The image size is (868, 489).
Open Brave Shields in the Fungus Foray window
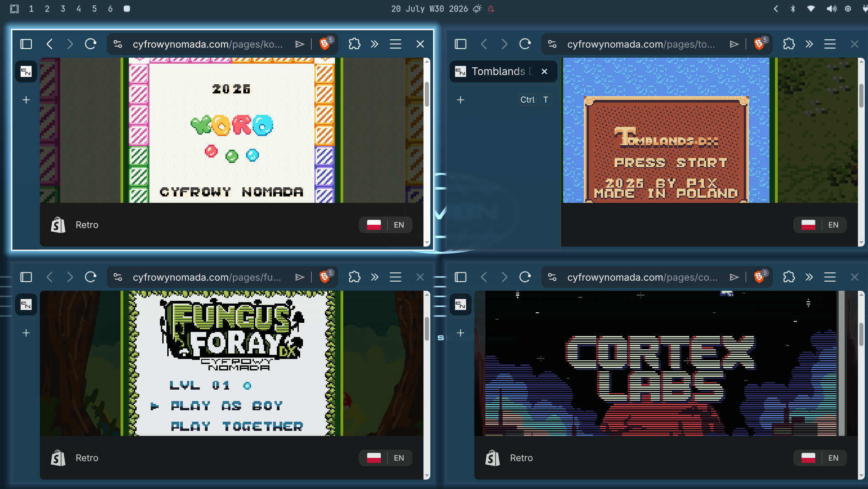click(325, 277)
